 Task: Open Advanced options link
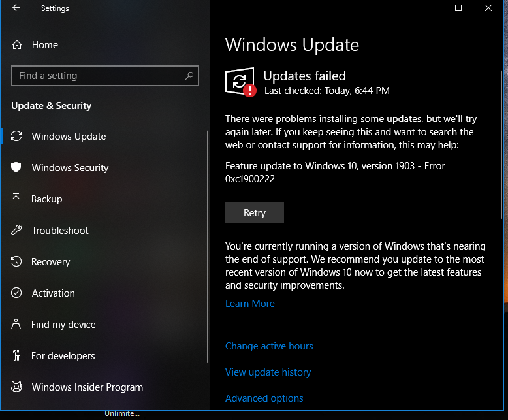(x=264, y=398)
